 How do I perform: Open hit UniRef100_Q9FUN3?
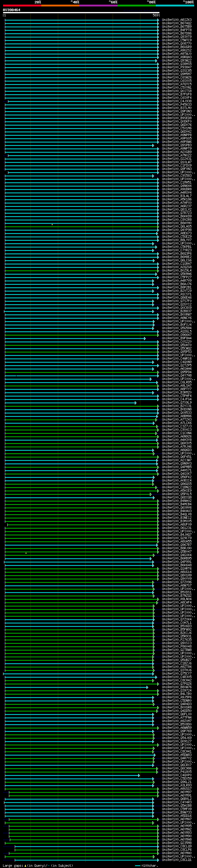177,111
